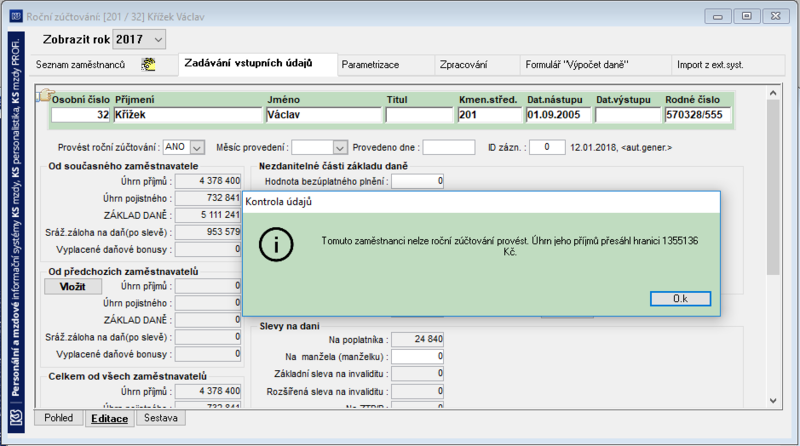800x446 pixels.
Task: Click the Osobní číslo field with 32
Action: click(x=81, y=115)
